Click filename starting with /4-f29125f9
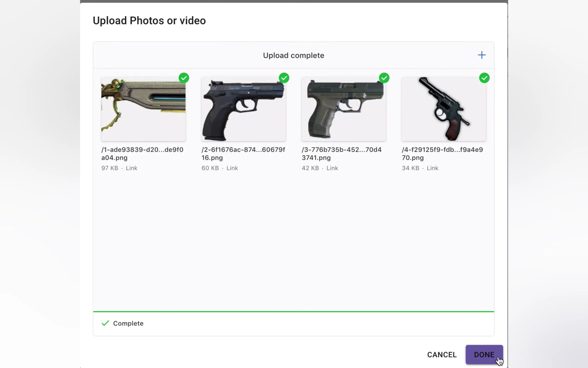Viewport: 588px width, 368px height. click(x=442, y=154)
